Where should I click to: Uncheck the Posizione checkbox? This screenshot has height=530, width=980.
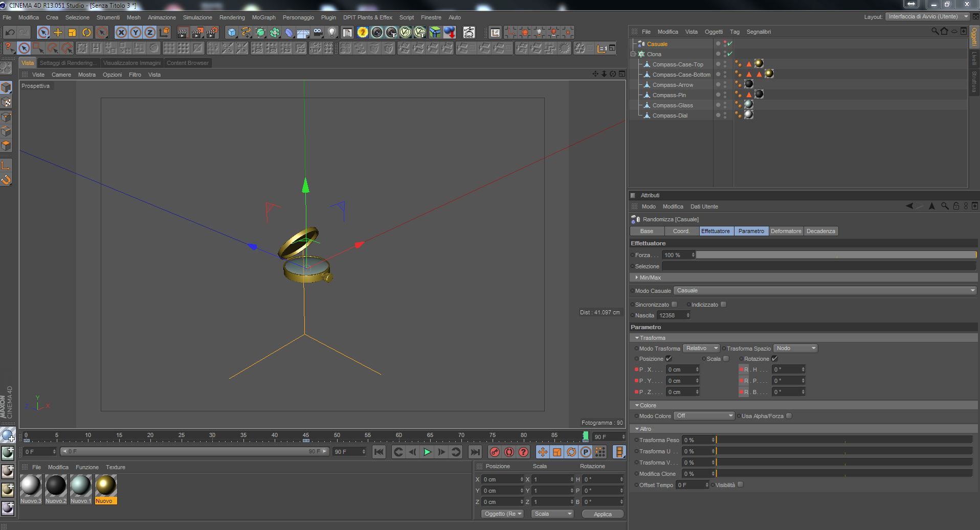(x=669, y=359)
